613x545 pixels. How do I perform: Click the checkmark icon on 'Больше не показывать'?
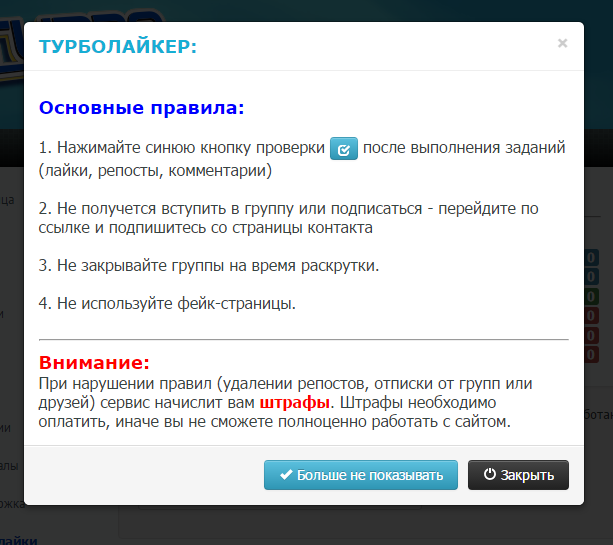click(x=286, y=475)
